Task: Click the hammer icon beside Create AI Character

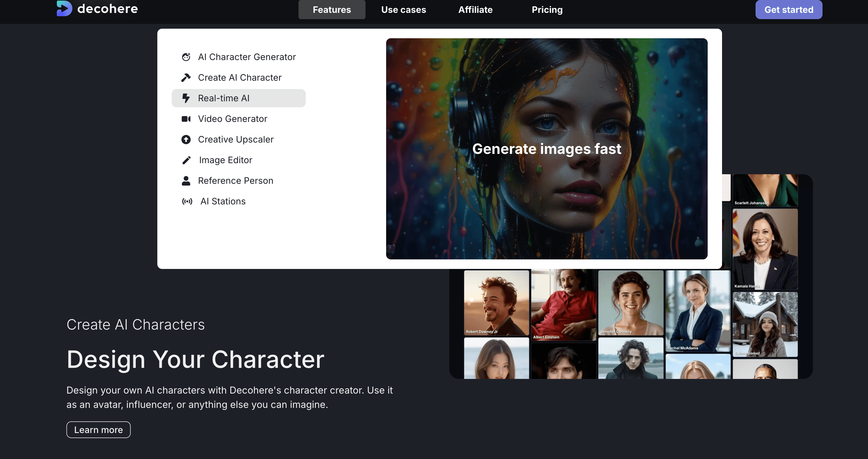Action: tap(186, 77)
